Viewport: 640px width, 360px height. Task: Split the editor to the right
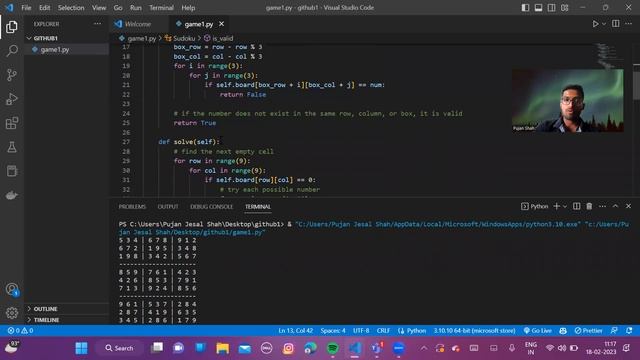616,24
